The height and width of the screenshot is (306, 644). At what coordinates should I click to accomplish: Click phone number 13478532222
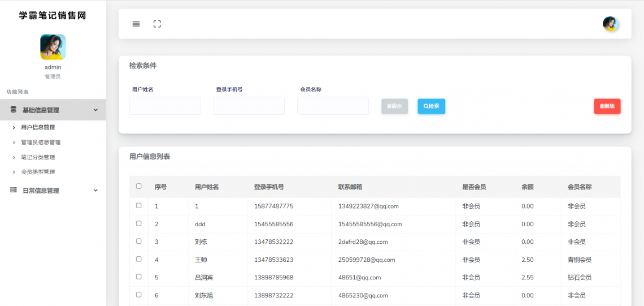point(274,242)
